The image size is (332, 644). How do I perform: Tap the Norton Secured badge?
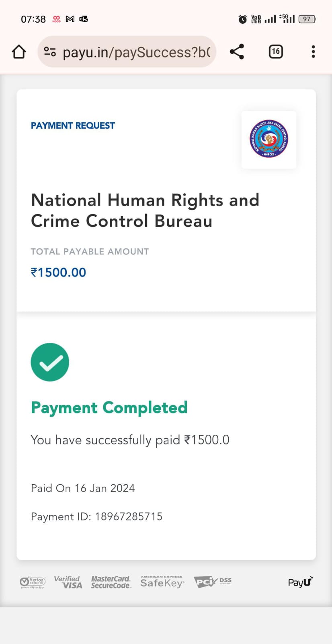[x=33, y=582]
